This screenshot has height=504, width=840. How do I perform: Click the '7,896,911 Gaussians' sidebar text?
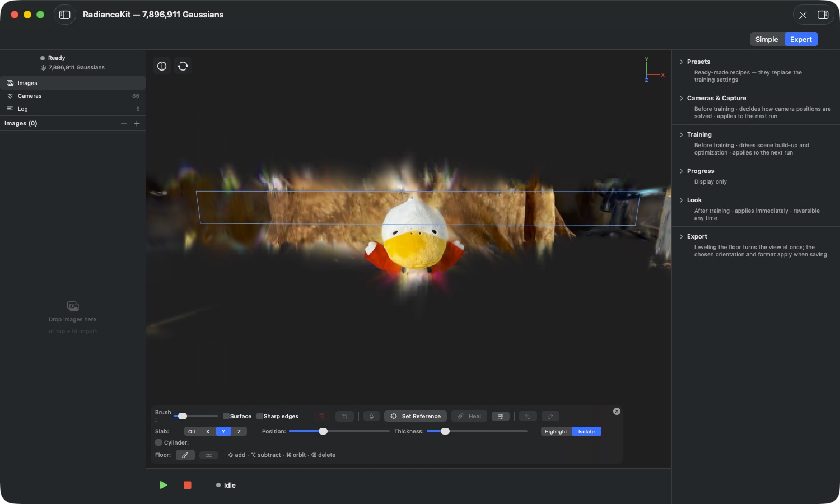click(x=77, y=68)
